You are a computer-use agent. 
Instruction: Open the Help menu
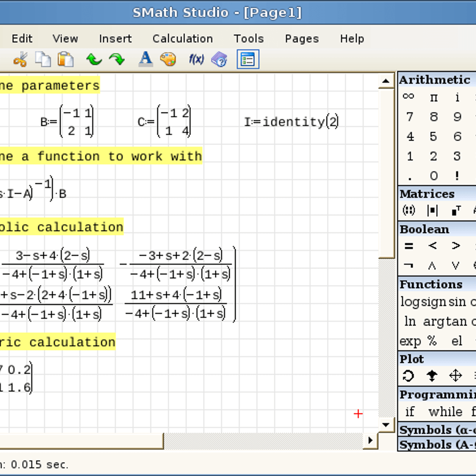(352, 39)
